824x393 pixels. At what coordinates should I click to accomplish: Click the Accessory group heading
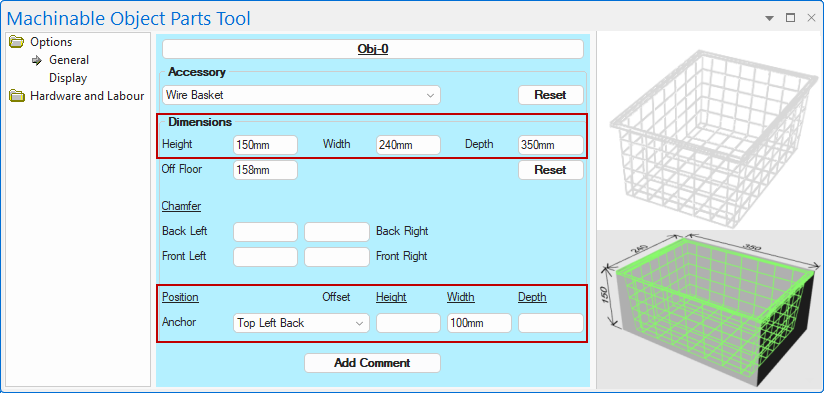tap(197, 72)
